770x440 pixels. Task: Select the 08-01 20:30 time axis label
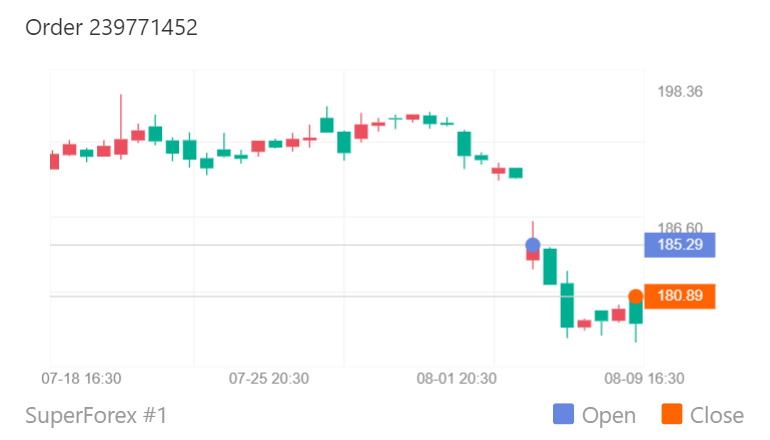click(x=456, y=379)
